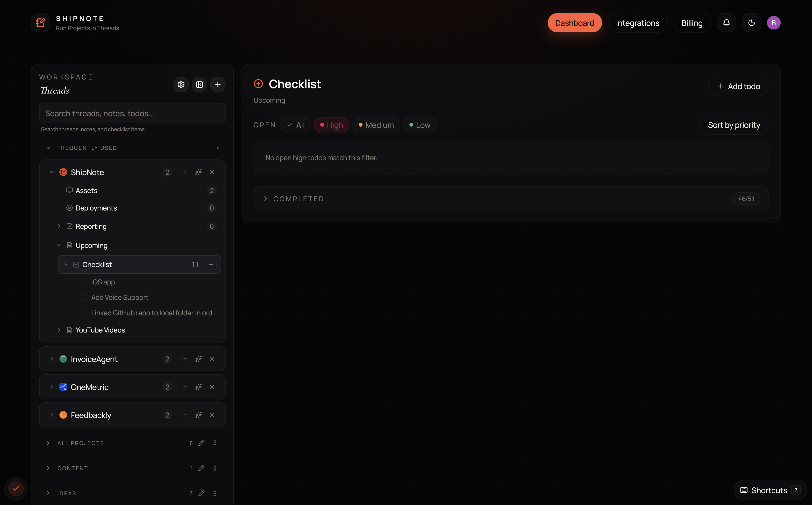Expand OneMetric project
This screenshot has height=505, width=812.
point(51,387)
